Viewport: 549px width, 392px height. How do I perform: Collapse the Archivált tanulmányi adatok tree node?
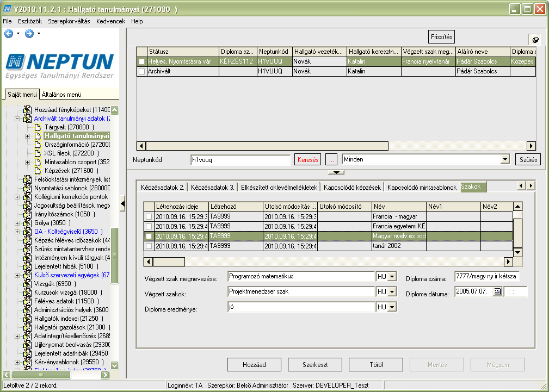tap(17, 119)
